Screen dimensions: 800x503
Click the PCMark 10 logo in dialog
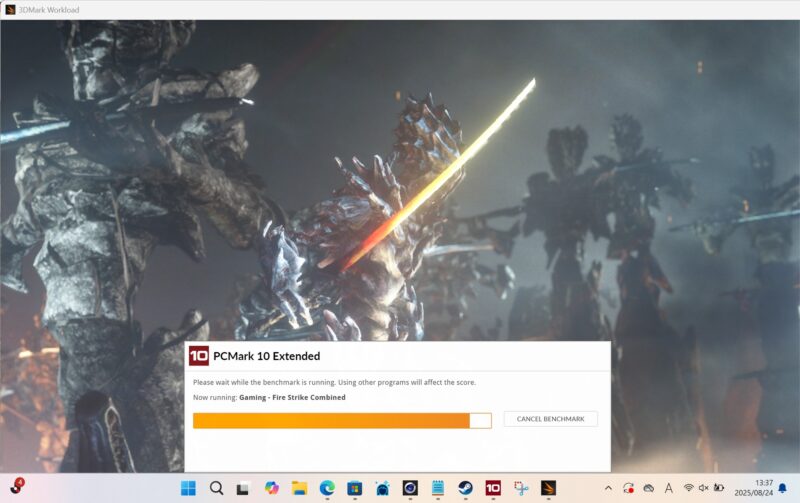[x=198, y=356]
